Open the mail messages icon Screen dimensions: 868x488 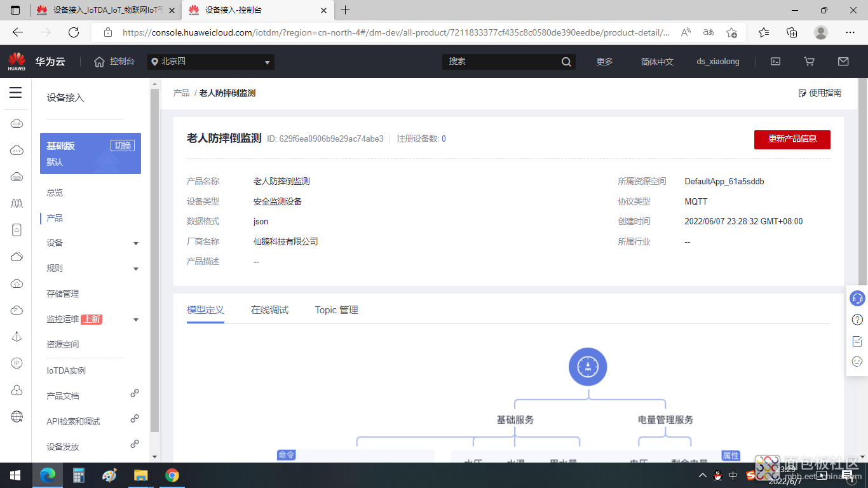(x=843, y=62)
